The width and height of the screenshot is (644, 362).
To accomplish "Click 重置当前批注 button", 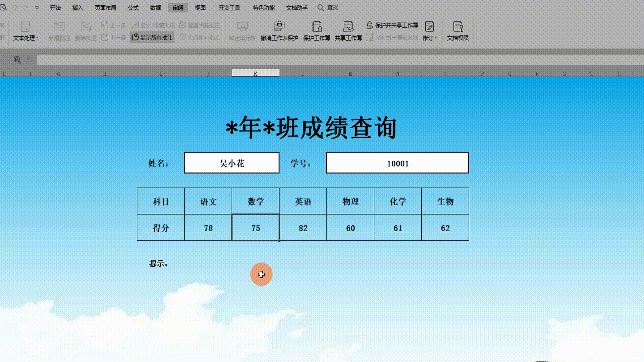I will pos(200,25).
